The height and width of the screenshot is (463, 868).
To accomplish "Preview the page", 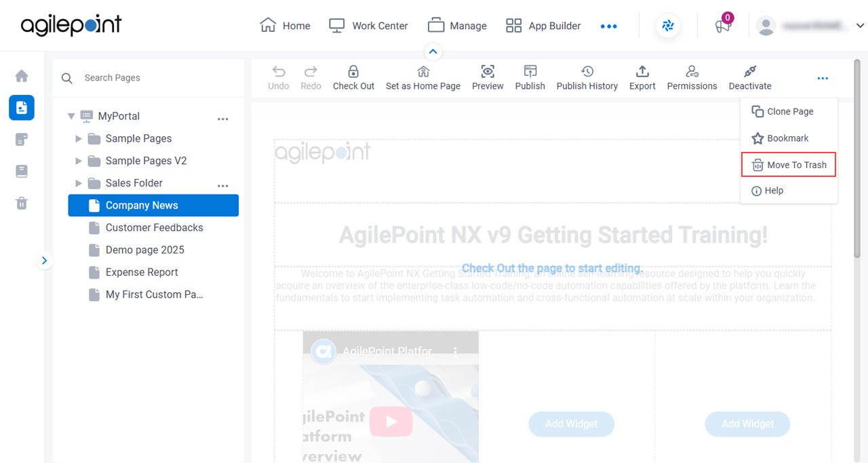I will [488, 78].
